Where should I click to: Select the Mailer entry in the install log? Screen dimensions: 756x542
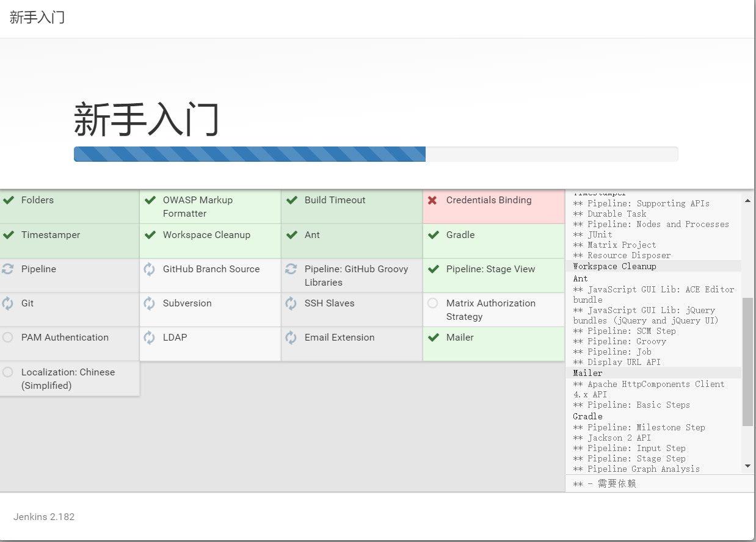(x=587, y=373)
